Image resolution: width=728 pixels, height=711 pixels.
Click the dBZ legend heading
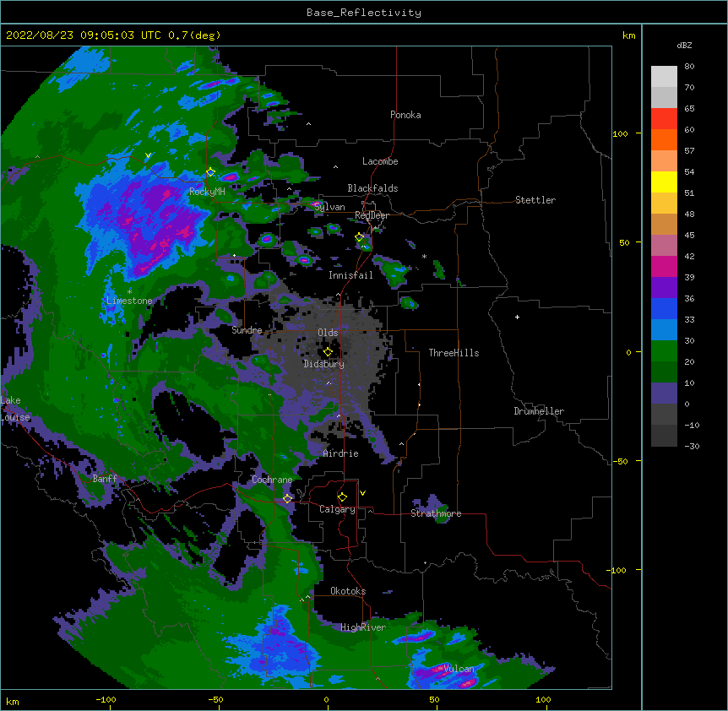tap(684, 46)
